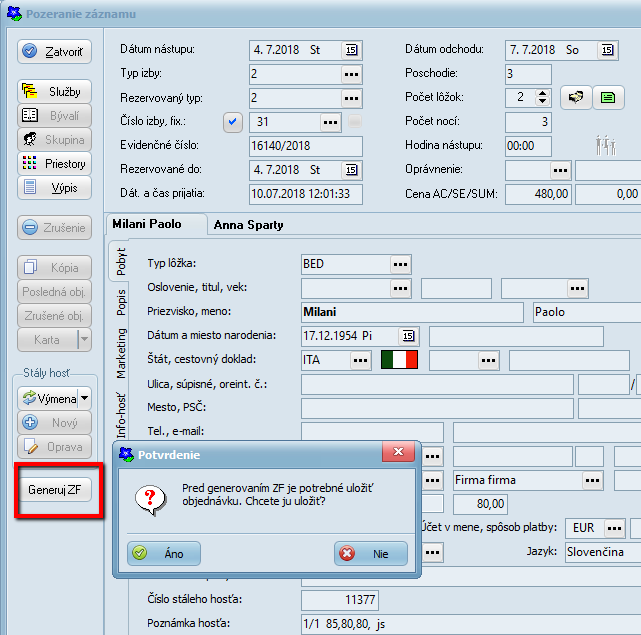Open calendar for Dátum nástupu
This screenshot has width=641, height=635.
351,49
